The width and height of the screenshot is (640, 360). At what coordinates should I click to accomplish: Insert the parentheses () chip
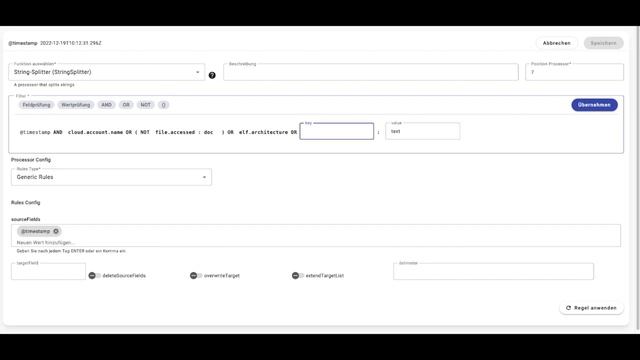163,105
